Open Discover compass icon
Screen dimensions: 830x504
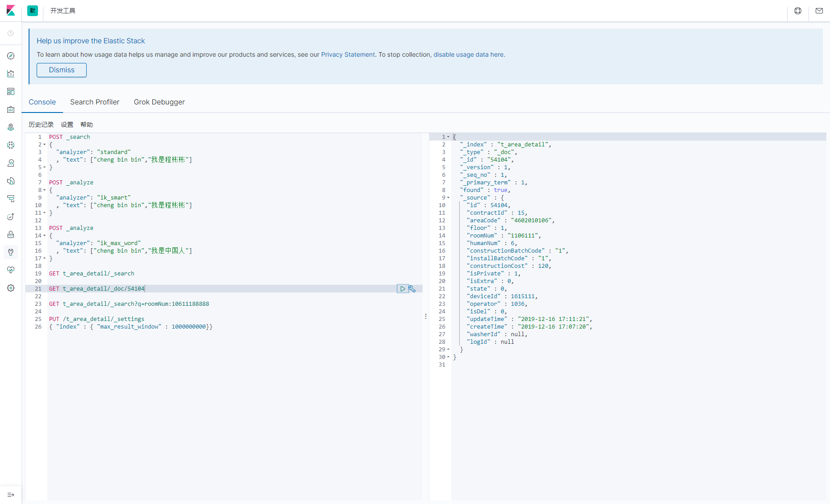11,56
